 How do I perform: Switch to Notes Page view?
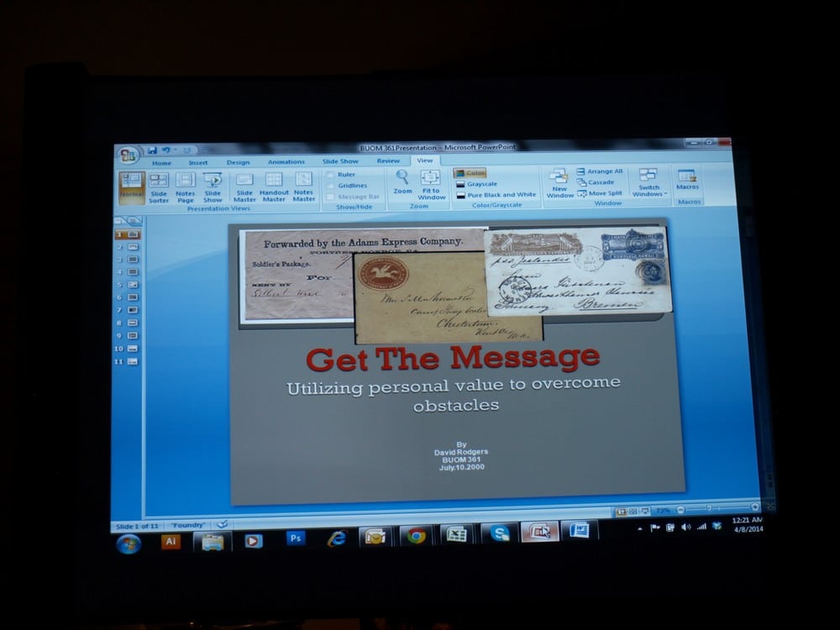tap(186, 187)
